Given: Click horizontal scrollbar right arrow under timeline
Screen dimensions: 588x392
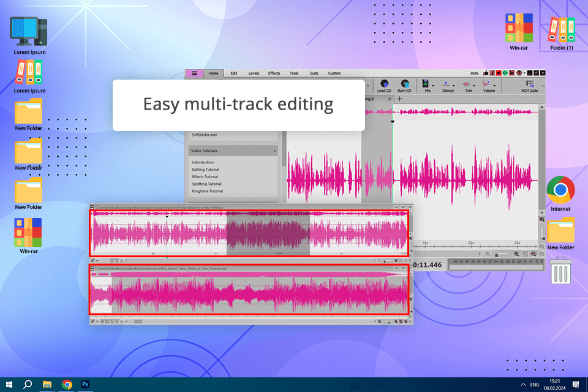Looking at the screenshot, I should coord(480,254).
